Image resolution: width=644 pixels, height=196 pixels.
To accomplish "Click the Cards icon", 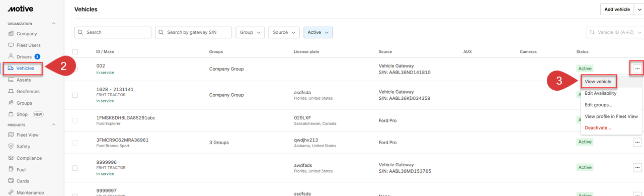I will [11, 181].
